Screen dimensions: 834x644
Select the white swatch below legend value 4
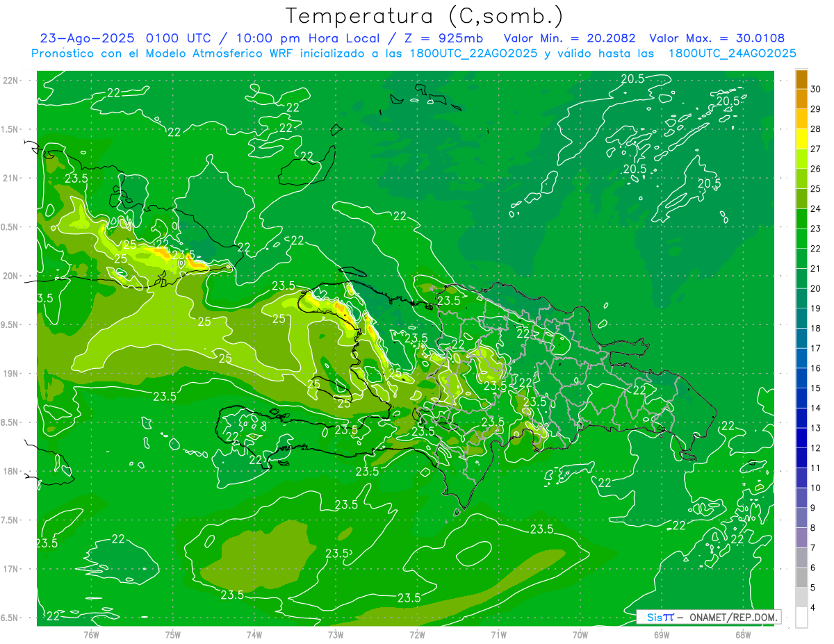click(801, 618)
